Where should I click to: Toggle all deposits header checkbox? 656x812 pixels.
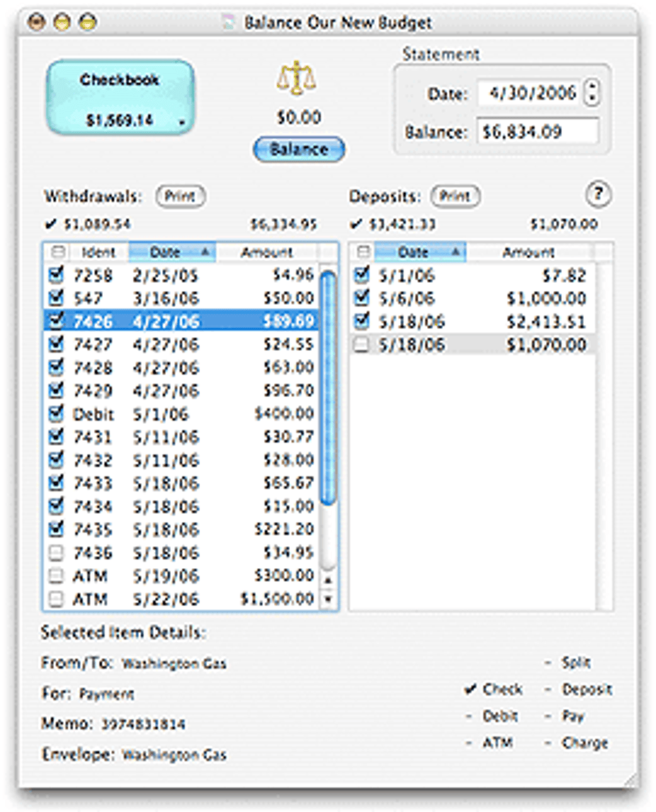[x=363, y=252]
